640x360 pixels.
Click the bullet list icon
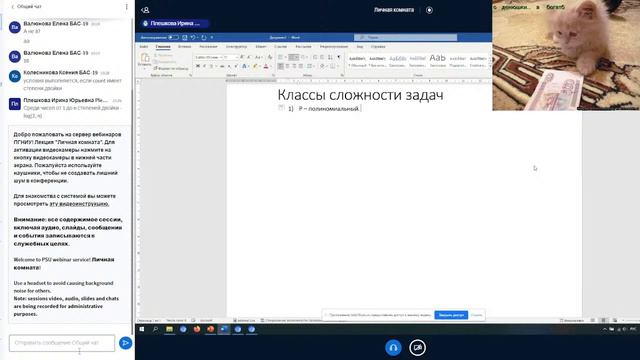point(280,57)
